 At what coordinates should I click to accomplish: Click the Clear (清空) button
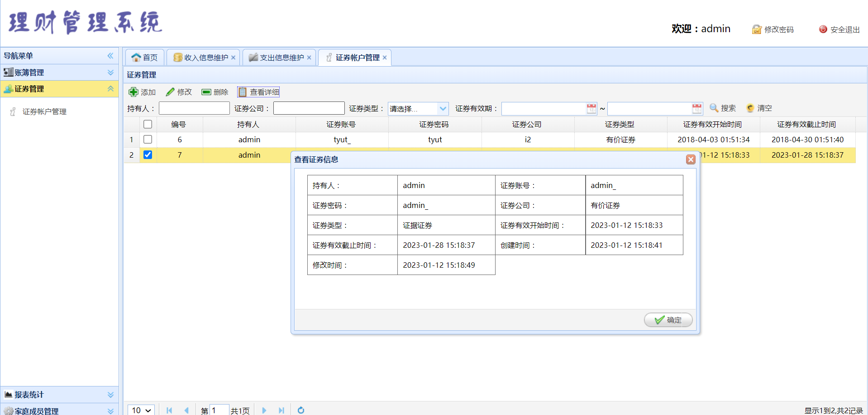(x=759, y=108)
